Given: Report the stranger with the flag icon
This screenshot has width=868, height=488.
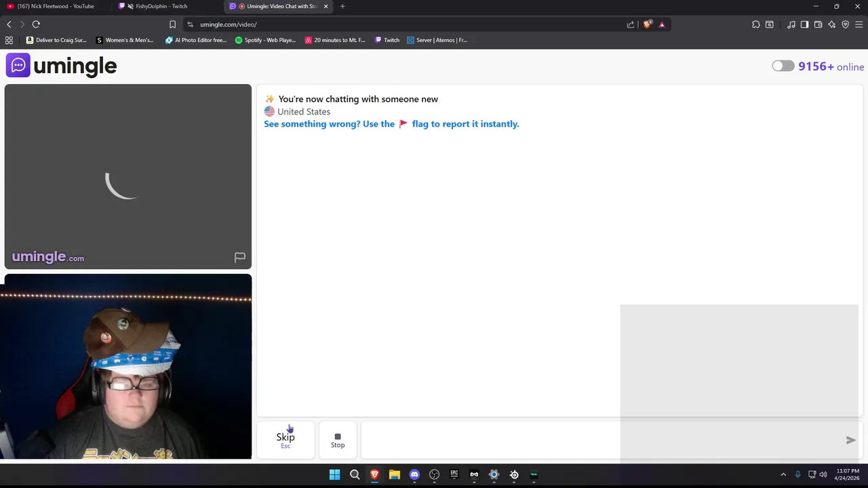Looking at the screenshot, I should click(x=239, y=257).
